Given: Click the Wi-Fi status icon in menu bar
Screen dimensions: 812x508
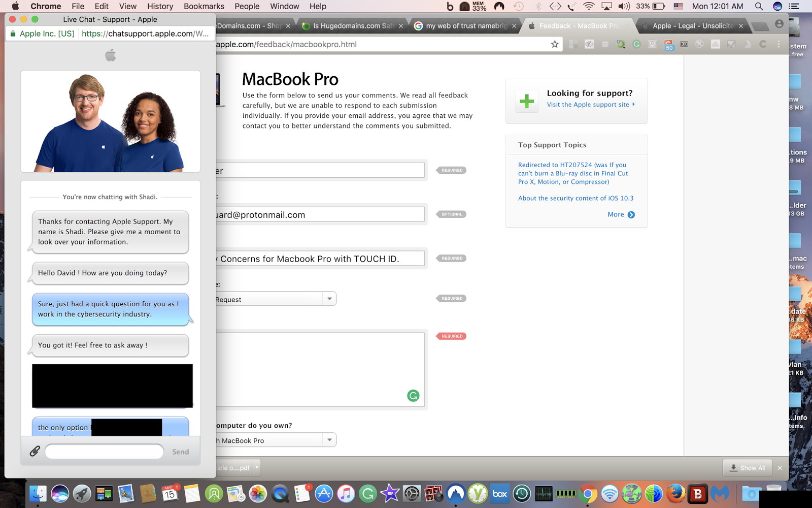Looking at the screenshot, I should click(x=589, y=6).
